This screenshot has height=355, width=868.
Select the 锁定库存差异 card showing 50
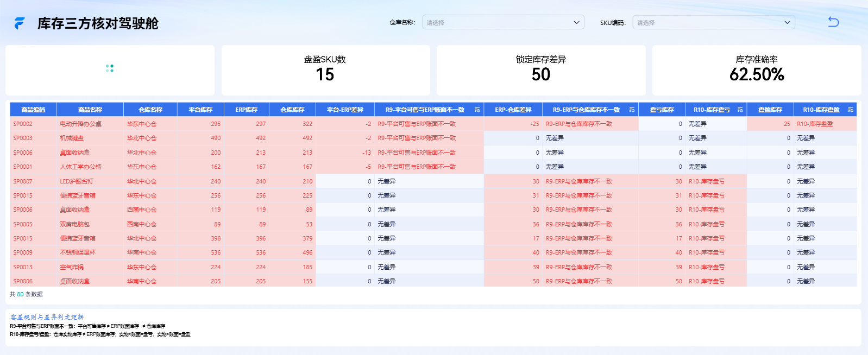point(541,70)
